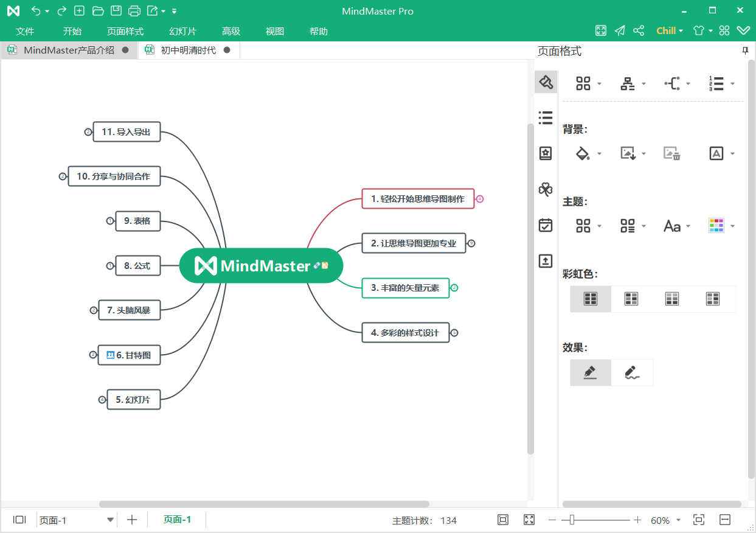Image resolution: width=756 pixels, height=533 pixels.
Task: Open the undo history dropdown arrow
Action: (x=47, y=12)
